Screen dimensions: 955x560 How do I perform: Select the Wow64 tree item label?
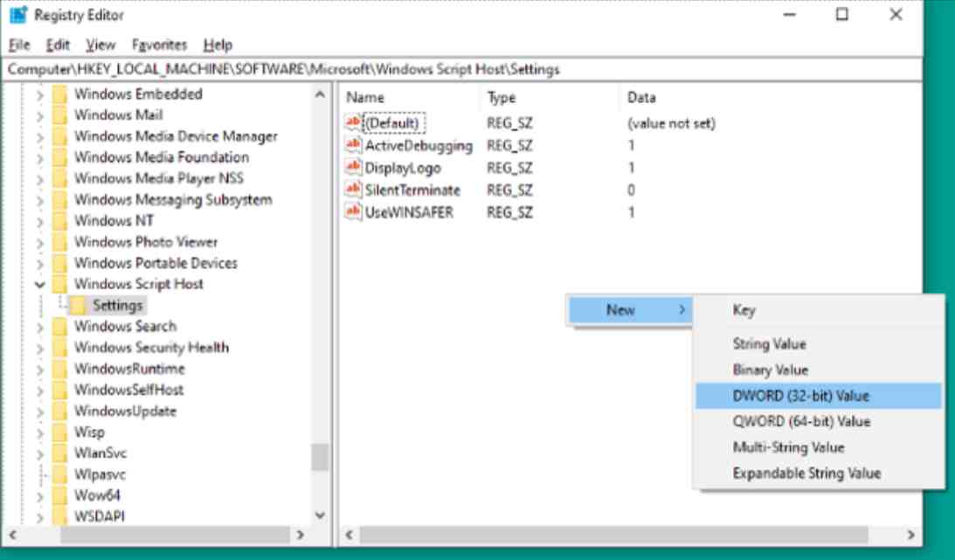(x=98, y=494)
